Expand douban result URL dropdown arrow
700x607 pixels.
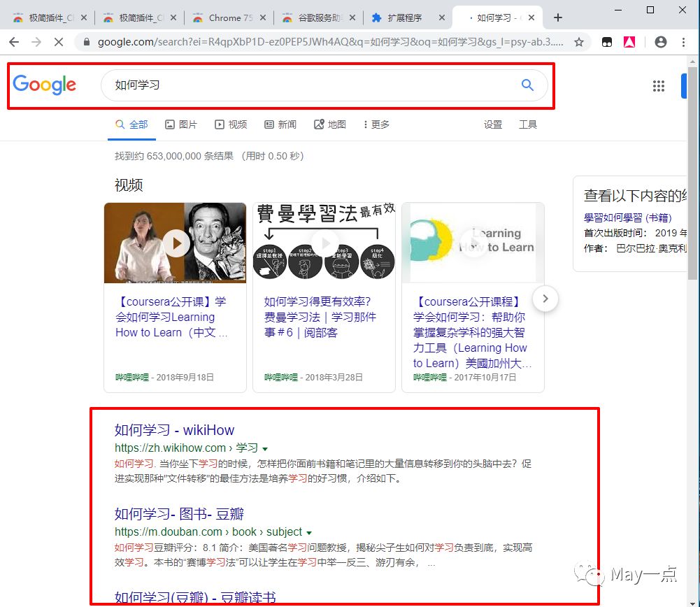tap(309, 532)
